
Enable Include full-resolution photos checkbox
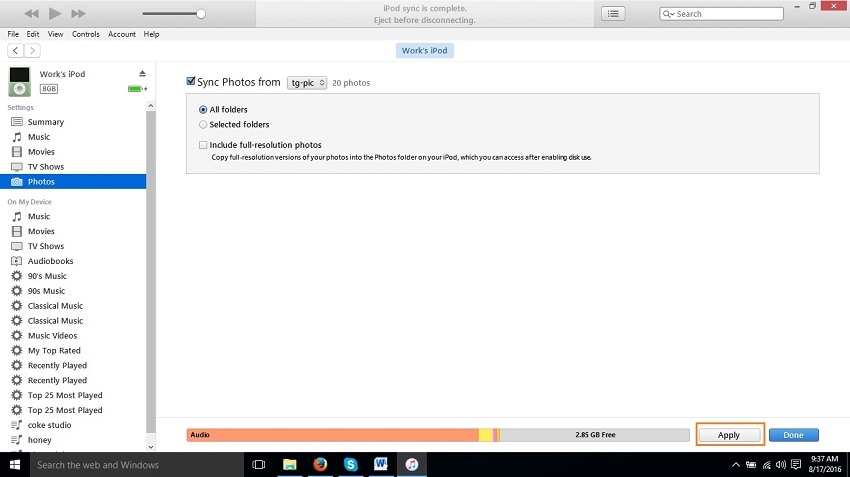[x=203, y=145]
